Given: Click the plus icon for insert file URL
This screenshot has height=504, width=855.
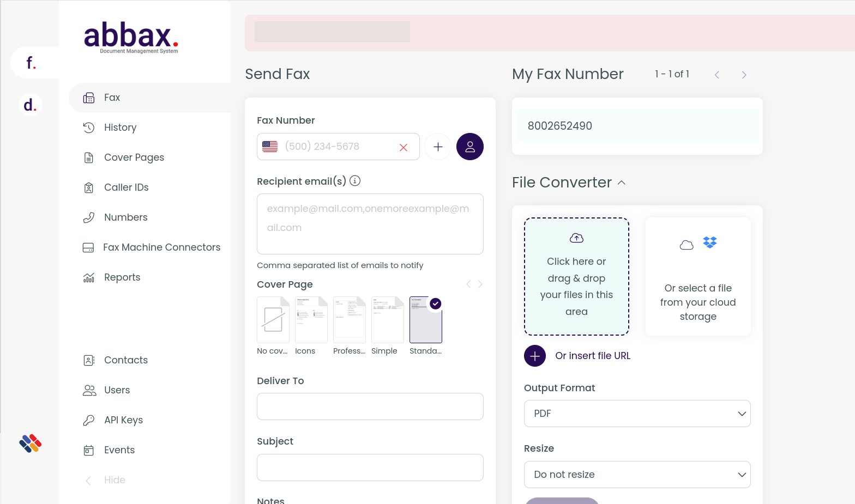Looking at the screenshot, I should click(x=534, y=356).
